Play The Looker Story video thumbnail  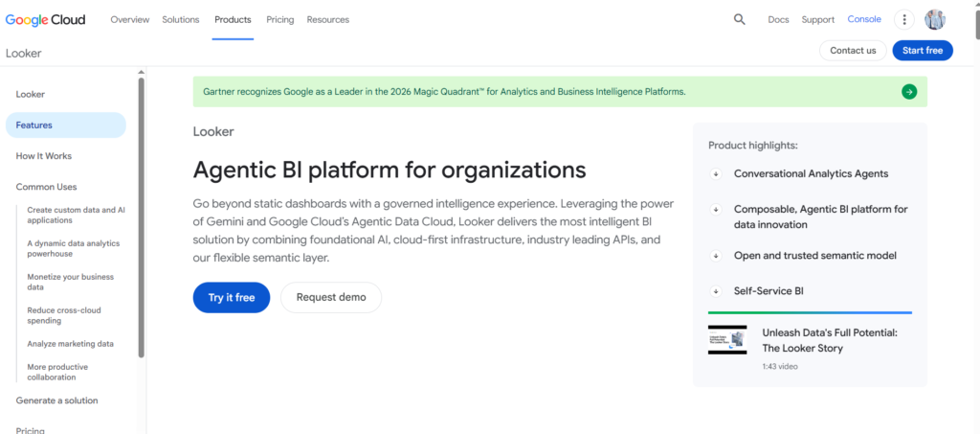click(x=727, y=340)
